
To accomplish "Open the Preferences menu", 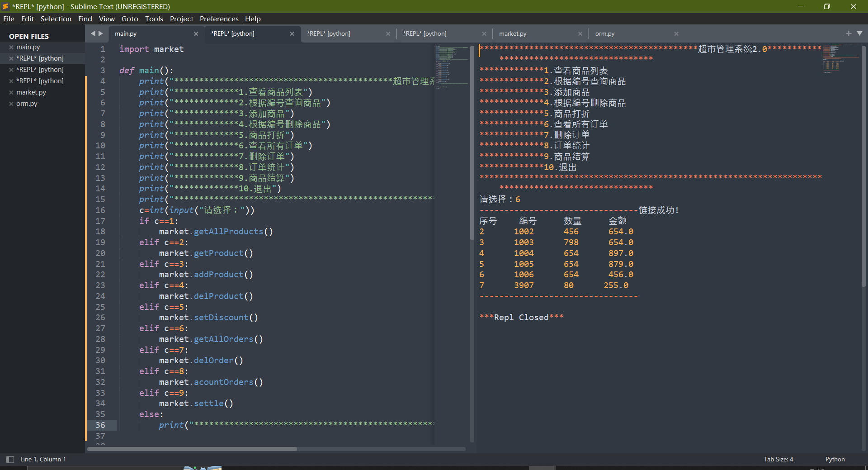I will point(219,19).
